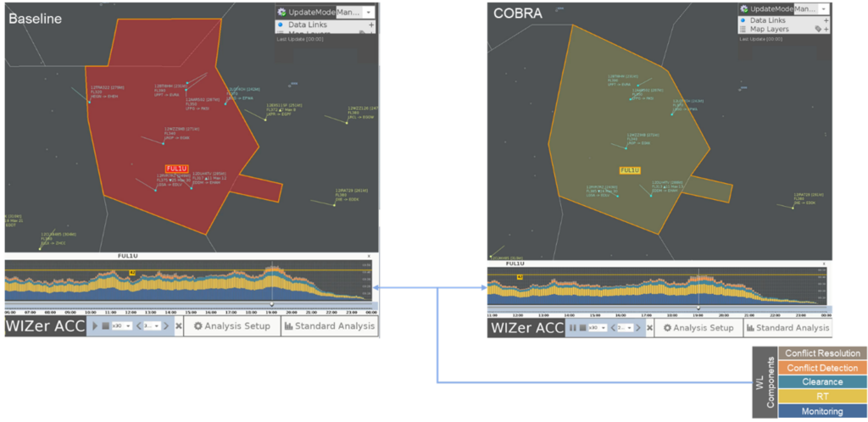
Task: Click Map Layers plus in COBRA panel
Action: point(826,30)
